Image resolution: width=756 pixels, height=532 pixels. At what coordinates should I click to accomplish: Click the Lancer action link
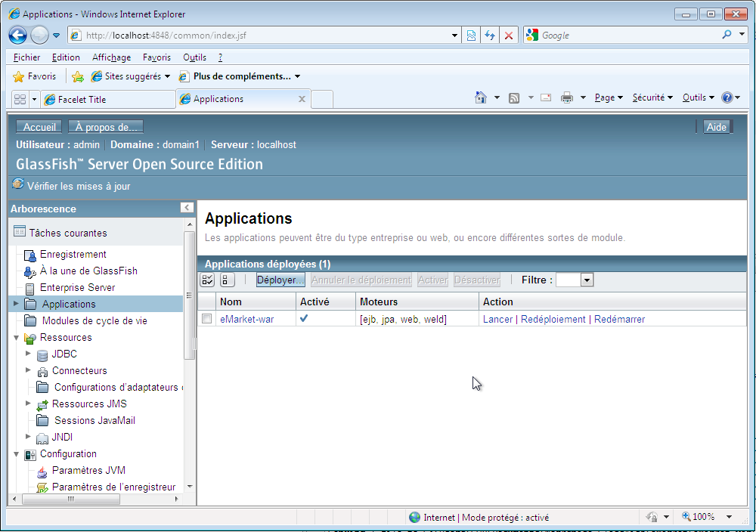pyautogui.click(x=497, y=319)
